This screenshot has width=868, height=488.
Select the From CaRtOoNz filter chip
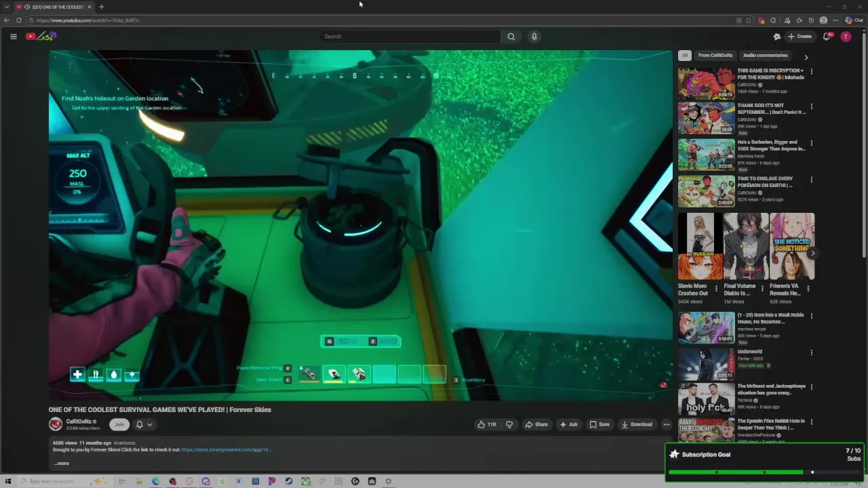pyautogui.click(x=715, y=56)
